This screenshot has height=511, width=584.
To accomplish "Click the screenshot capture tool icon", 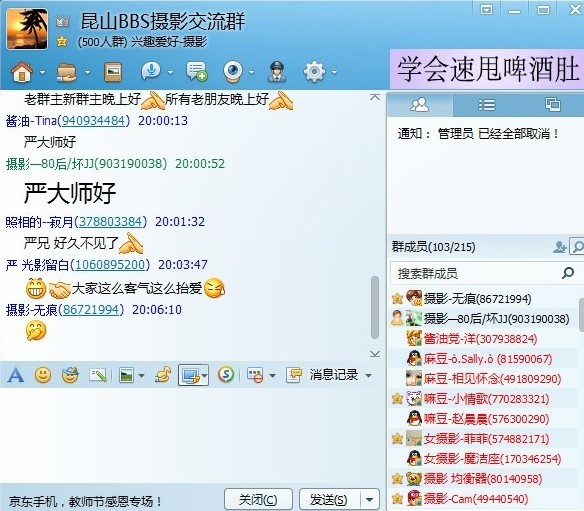I will [190, 375].
